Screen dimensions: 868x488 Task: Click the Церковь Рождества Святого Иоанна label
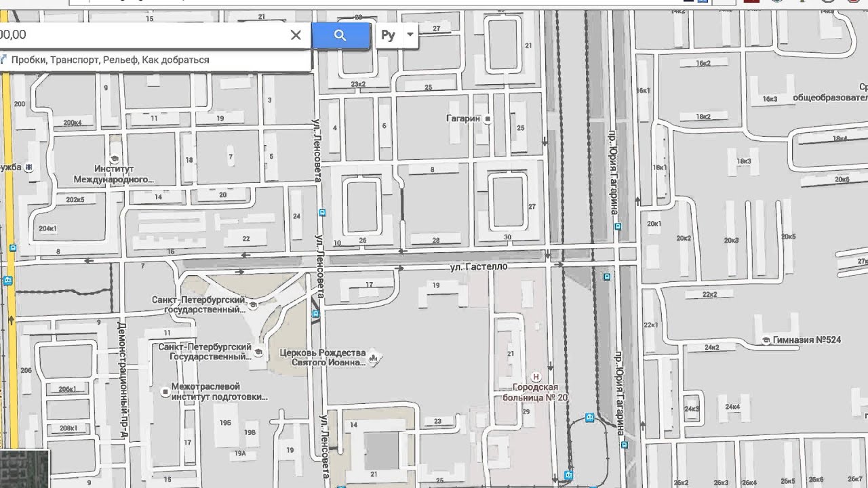323,357
